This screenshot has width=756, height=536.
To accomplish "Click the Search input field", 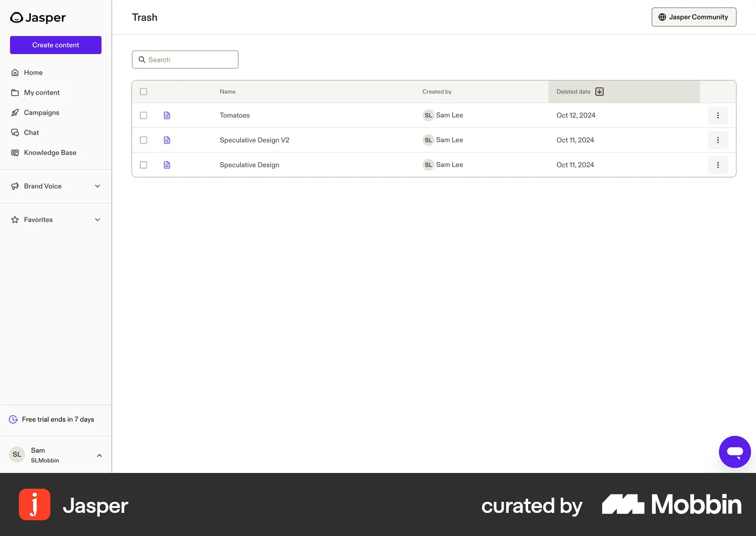I will pos(185,59).
